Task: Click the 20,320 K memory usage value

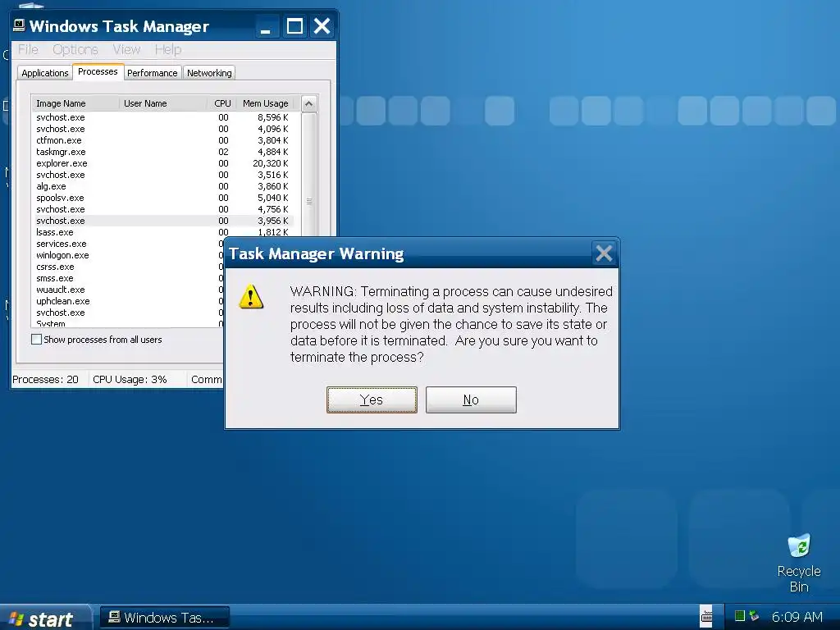Action: 271,163
